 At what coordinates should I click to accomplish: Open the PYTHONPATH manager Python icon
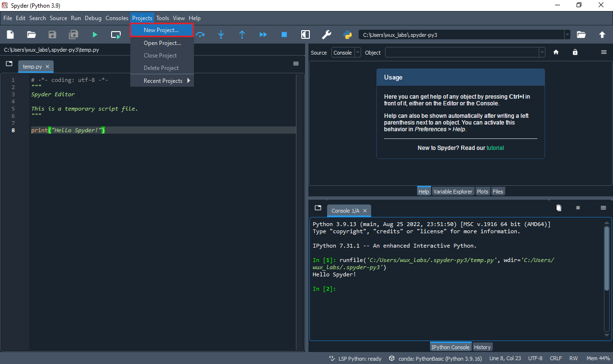click(x=348, y=34)
